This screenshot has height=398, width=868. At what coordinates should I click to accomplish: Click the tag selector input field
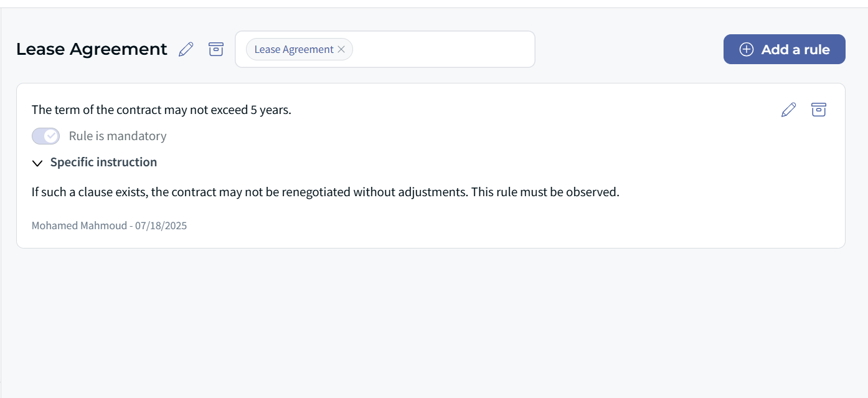tap(442, 49)
